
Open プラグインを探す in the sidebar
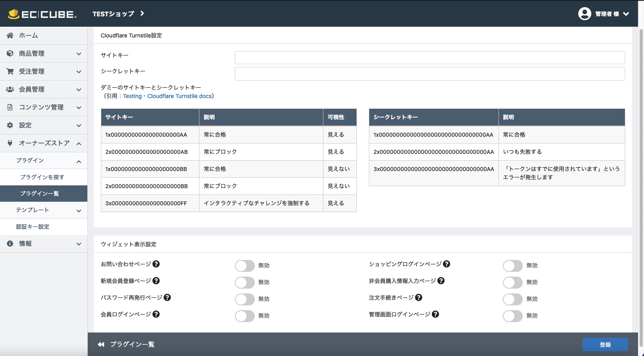(x=42, y=177)
